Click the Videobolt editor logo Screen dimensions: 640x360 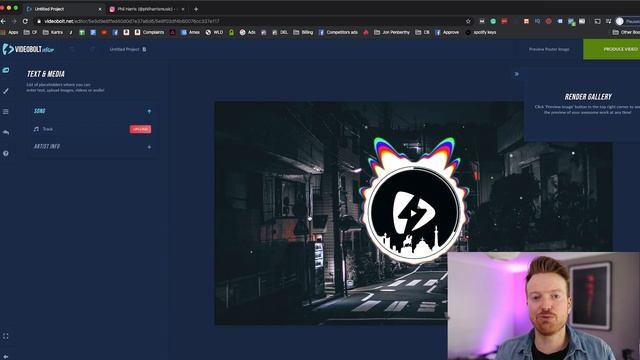(x=28, y=49)
